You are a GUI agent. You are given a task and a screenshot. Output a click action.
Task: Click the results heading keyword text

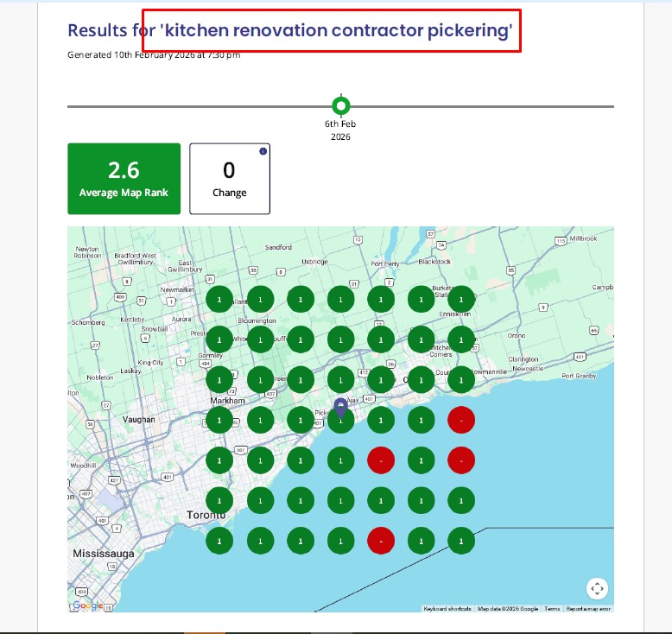(x=336, y=30)
